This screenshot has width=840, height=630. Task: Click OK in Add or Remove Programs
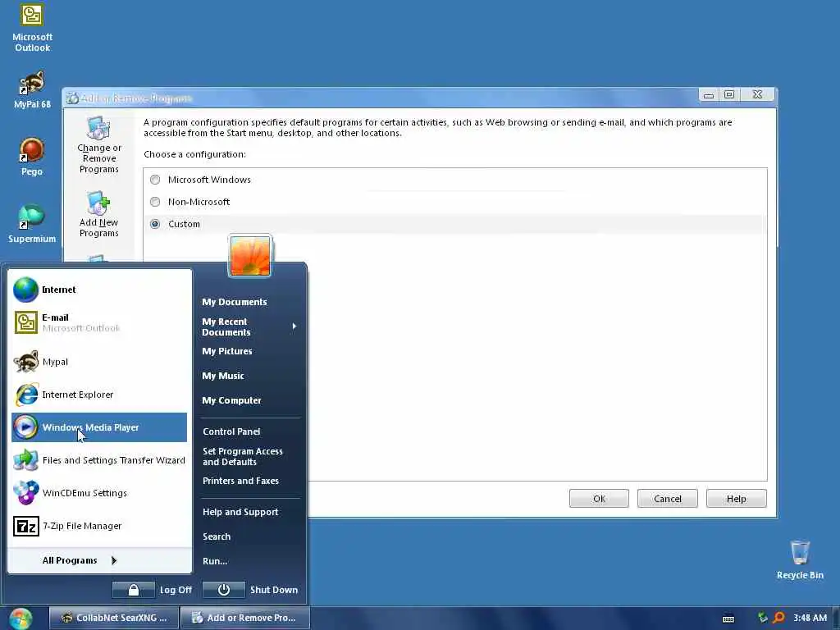point(599,499)
